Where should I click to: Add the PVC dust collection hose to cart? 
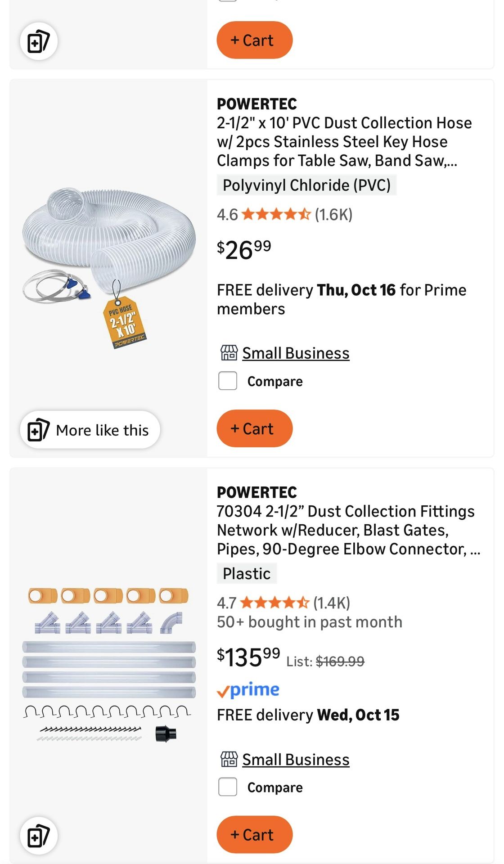254,428
